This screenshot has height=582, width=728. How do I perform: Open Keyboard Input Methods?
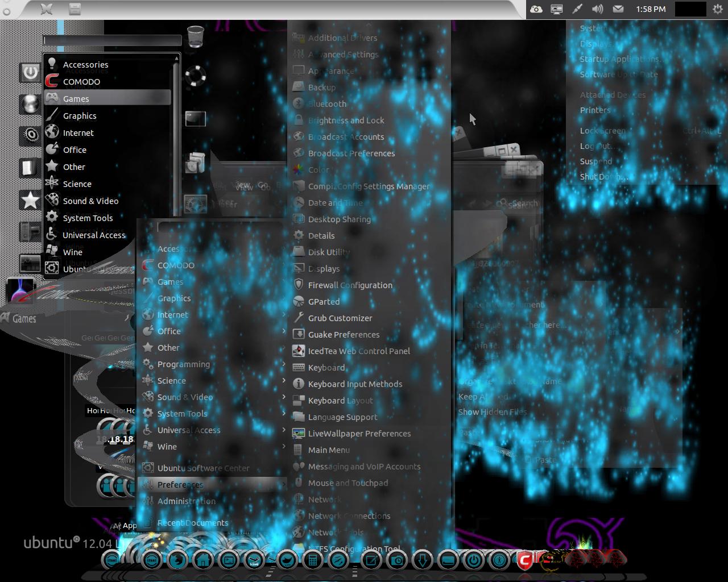point(370,384)
